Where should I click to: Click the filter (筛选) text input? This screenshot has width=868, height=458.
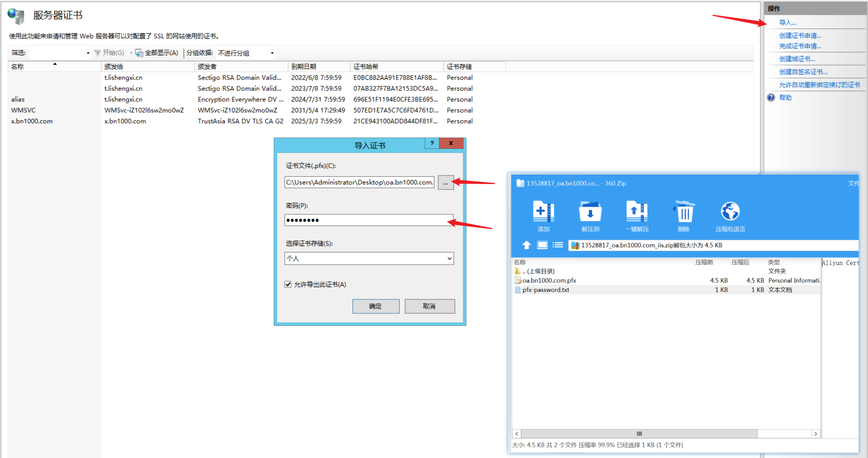pyautogui.click(x=56, y=53)
